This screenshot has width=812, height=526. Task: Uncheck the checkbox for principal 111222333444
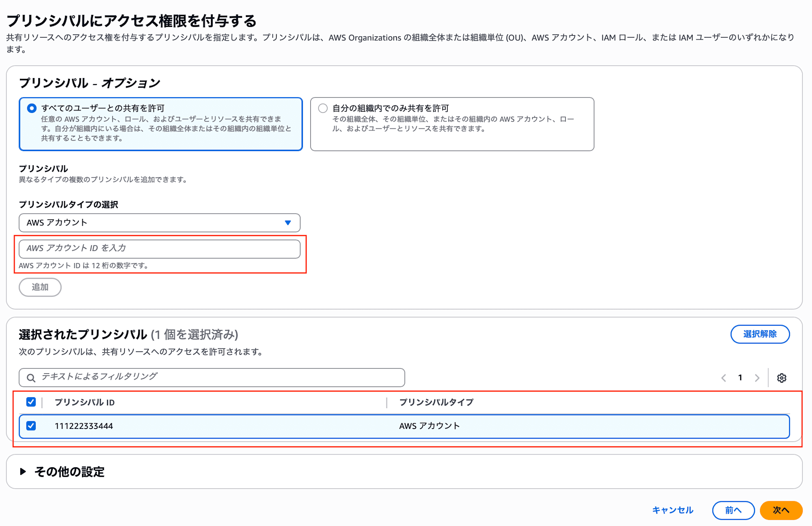click(31, 426)
